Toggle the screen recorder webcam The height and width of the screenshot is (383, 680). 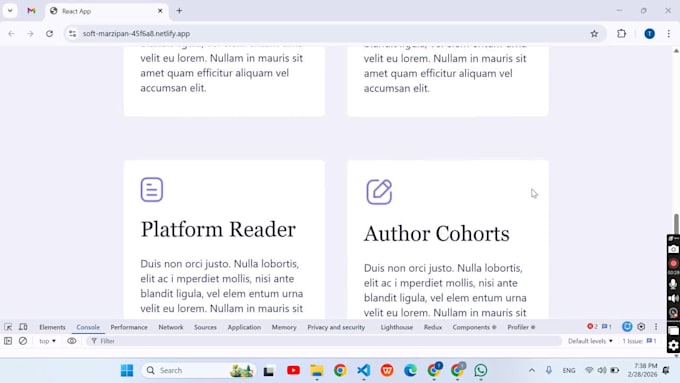coord(673,313)
